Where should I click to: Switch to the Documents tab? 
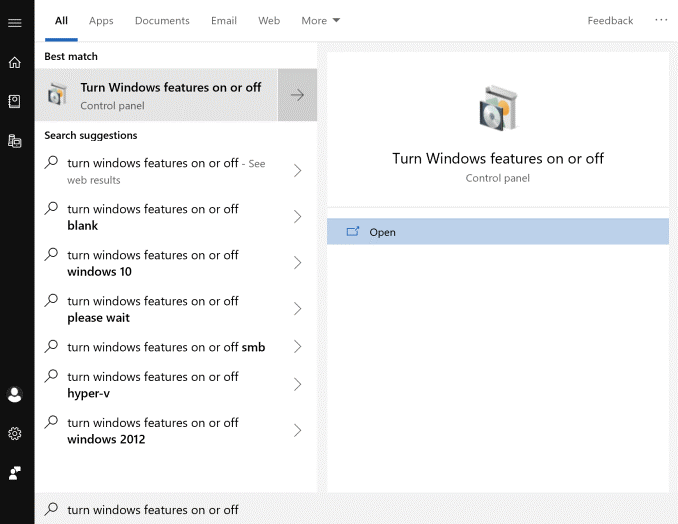162,20
